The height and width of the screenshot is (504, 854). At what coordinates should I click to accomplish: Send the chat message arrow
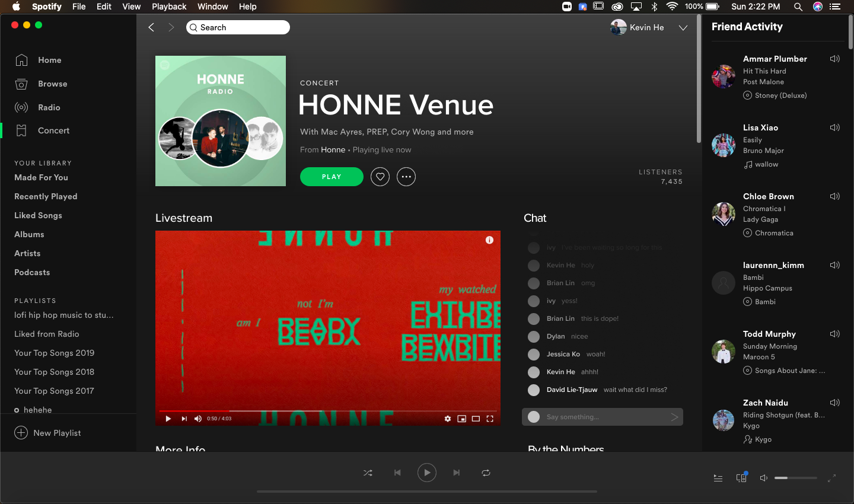coord(674,417)
